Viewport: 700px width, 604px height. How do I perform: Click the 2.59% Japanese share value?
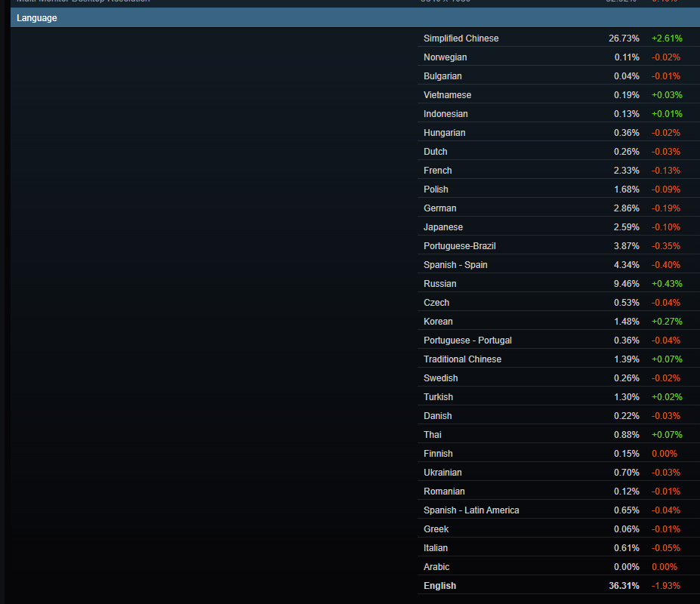626,227
